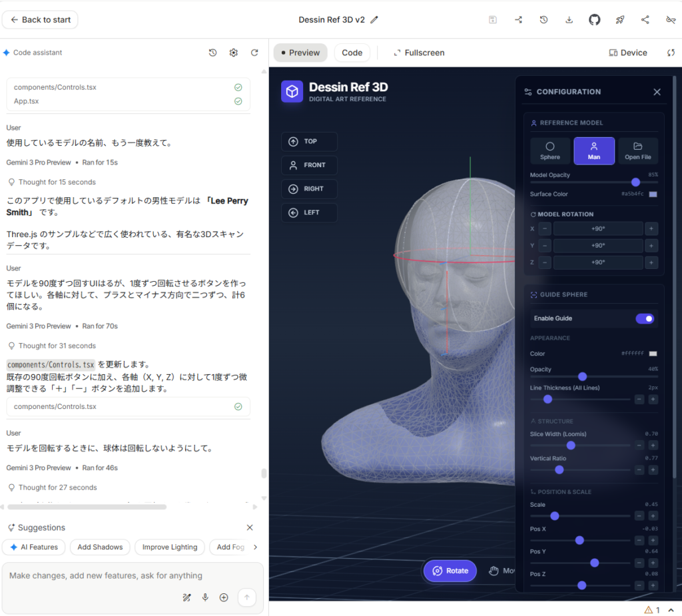Expand 'Thought for 15 seconds' section
This screenshot has height=616, width=682.
57,182
